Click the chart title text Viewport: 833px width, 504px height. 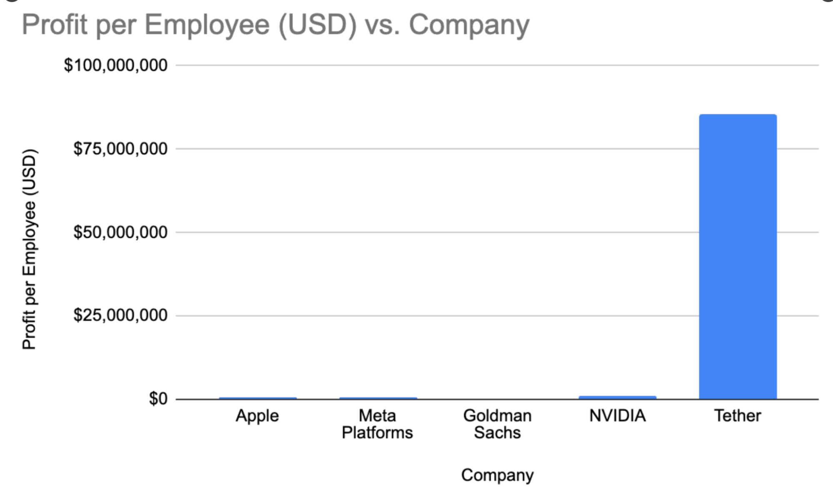[x=275, y=25]
